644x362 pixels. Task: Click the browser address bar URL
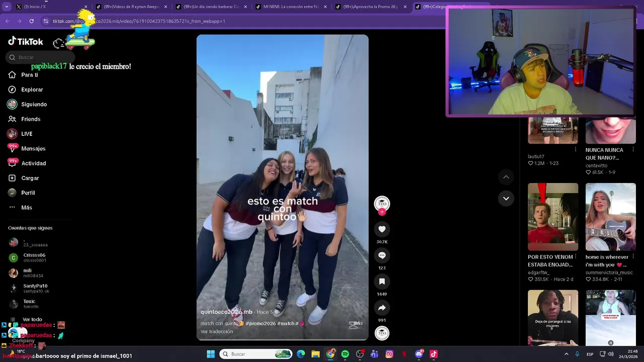click(139, 21)
